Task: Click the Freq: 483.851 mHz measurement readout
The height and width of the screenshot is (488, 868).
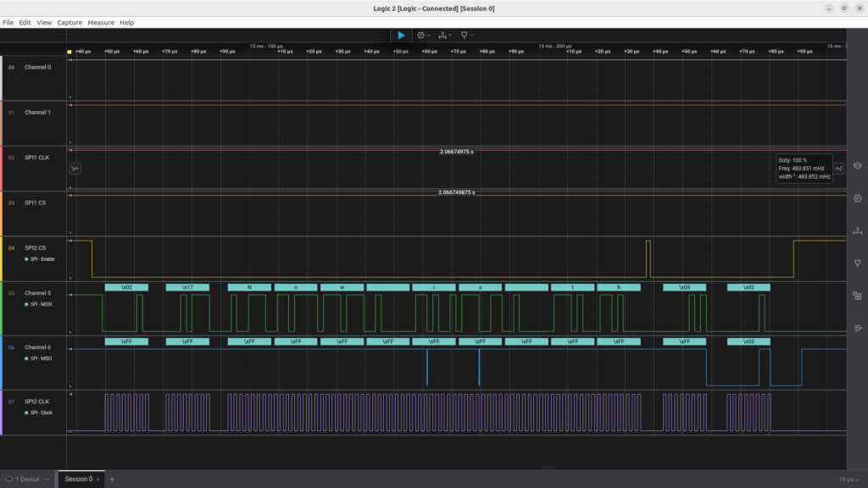Action: [801, 169]
